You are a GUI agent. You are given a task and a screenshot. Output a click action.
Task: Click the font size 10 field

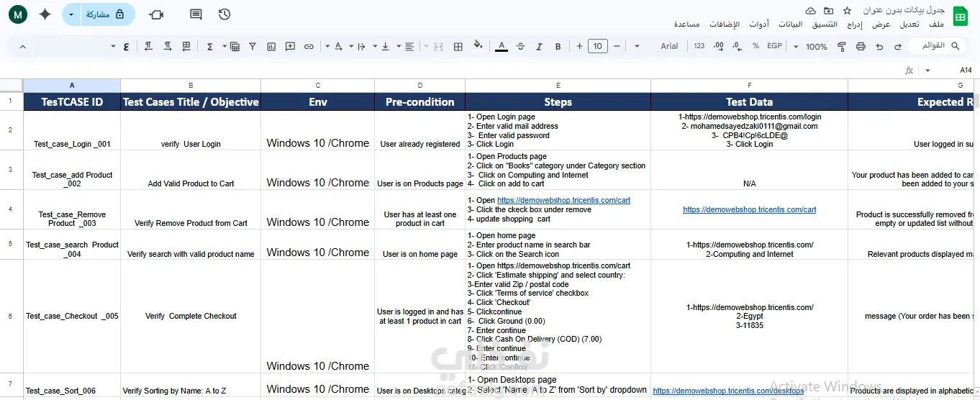[x=598, y=46]
